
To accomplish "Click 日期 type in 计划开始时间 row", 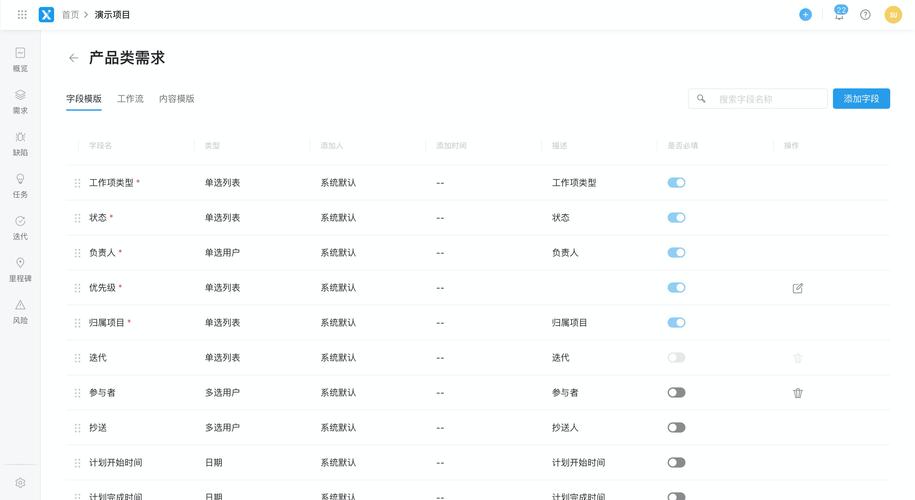I will click(214, 463).
